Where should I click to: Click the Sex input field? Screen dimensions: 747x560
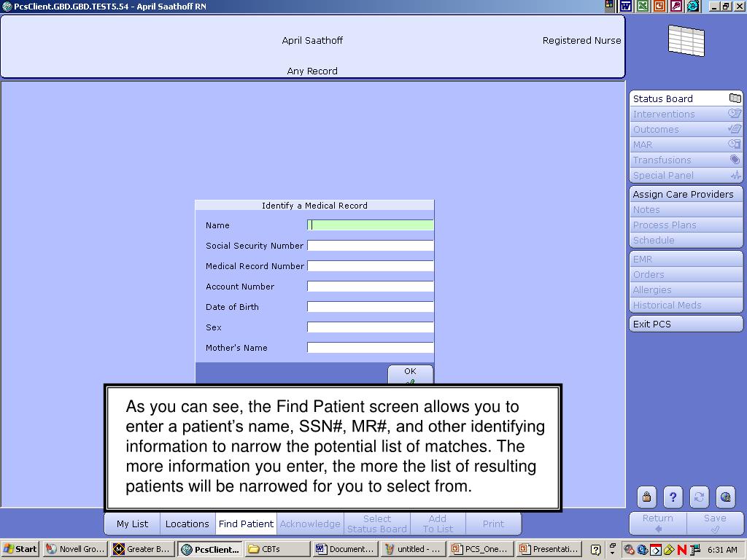point(370,327)
